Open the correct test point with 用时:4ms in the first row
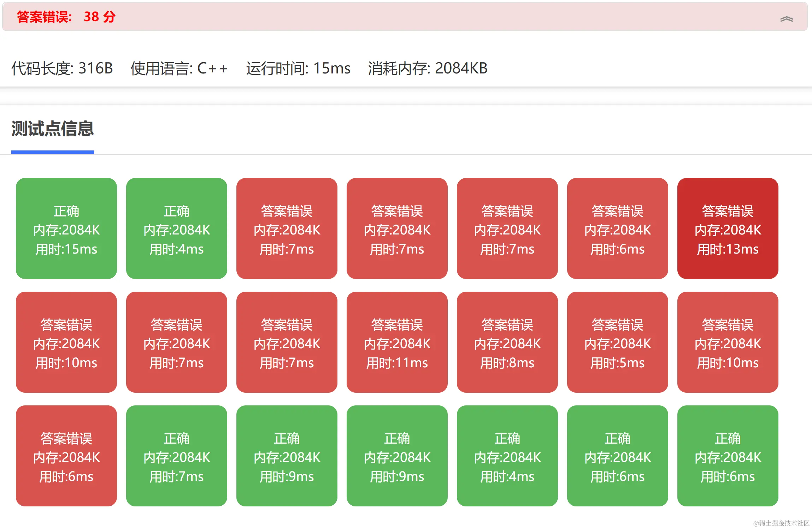 pyautogui.click(x=177, y=228)
